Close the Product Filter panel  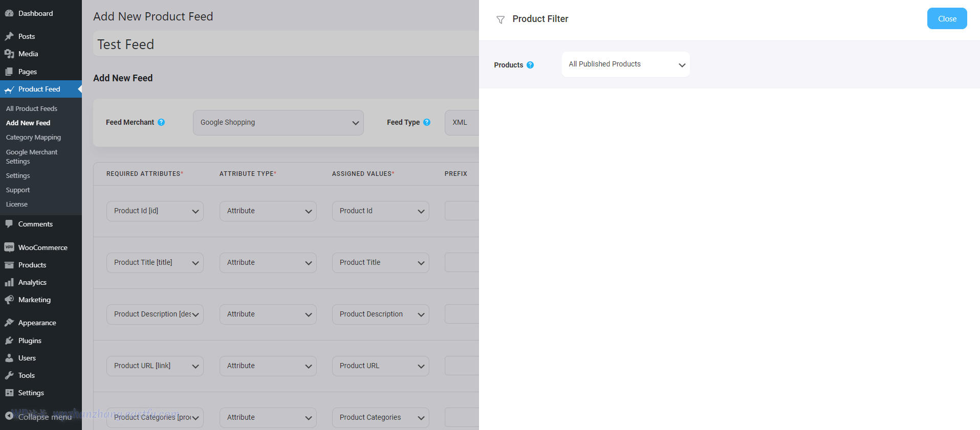coord(947,19)
